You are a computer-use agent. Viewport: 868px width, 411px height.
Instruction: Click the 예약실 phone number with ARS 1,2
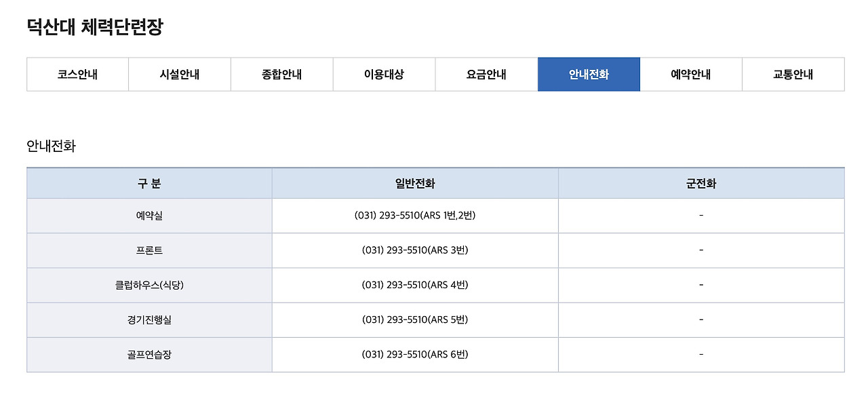[x=414, y=216]
